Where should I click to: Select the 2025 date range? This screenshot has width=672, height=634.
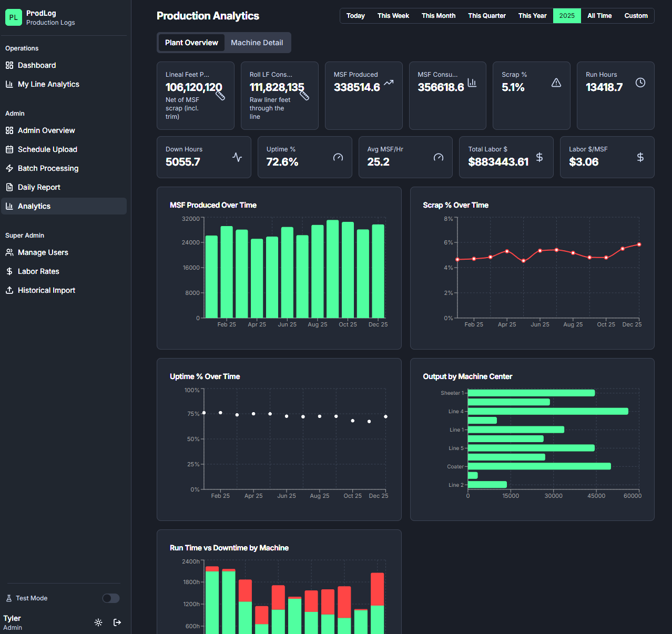pyautogui.click(x=567, y=16)
